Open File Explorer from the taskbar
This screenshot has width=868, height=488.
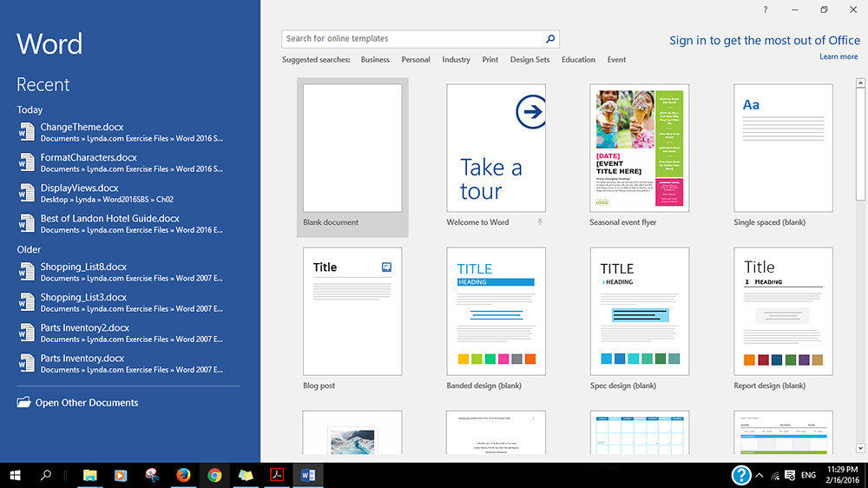[x=89, y=475]
